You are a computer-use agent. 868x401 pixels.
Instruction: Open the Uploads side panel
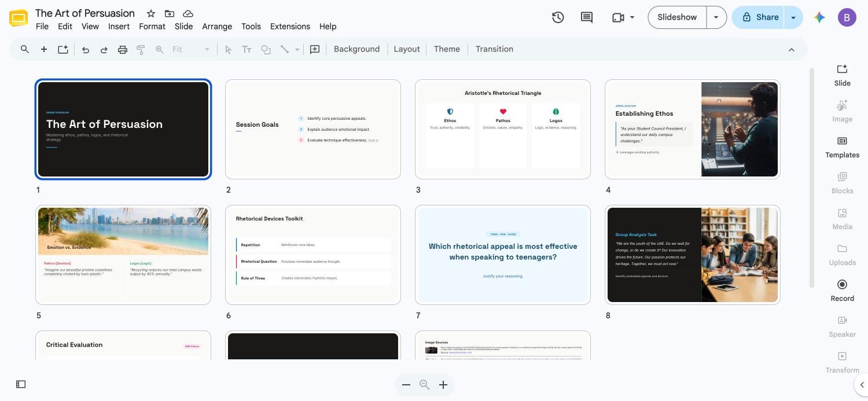point(843,255)
